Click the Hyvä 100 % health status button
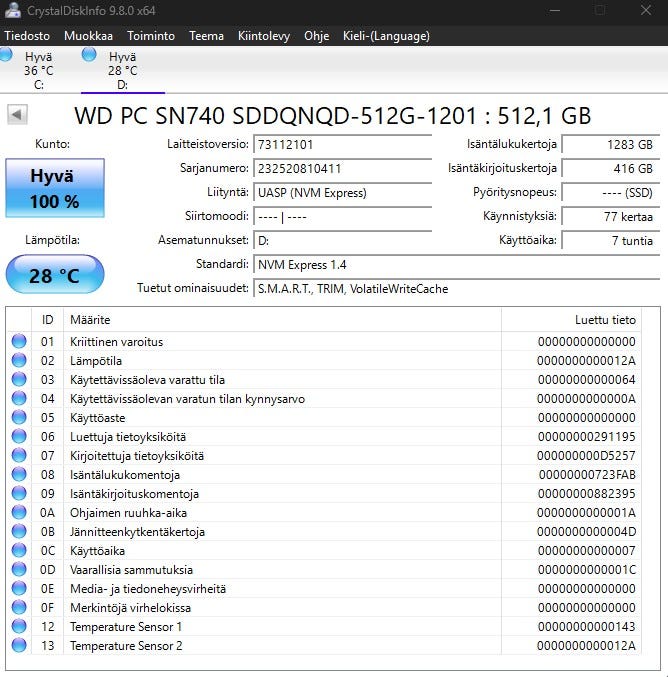Screen dimensions: 668x677 (x=55, y=188)
